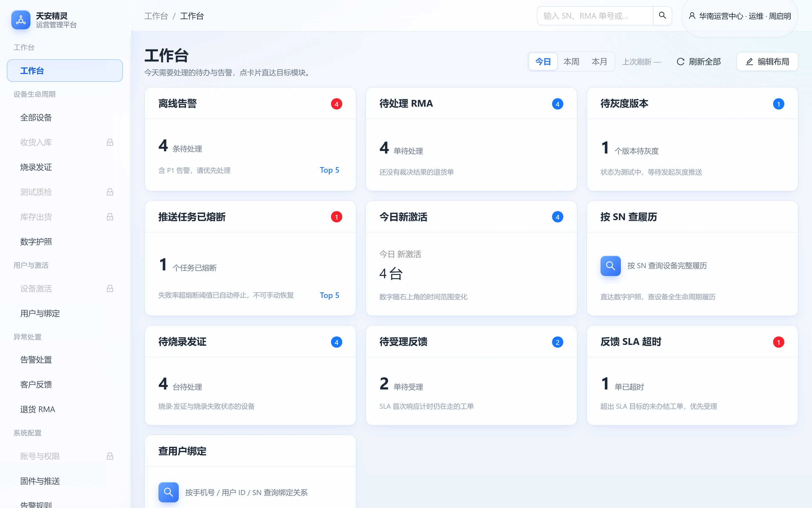The height and width of the screenshot is (508, 812).
Task: Open the 今日新激活 card
Action: point(471,258)
